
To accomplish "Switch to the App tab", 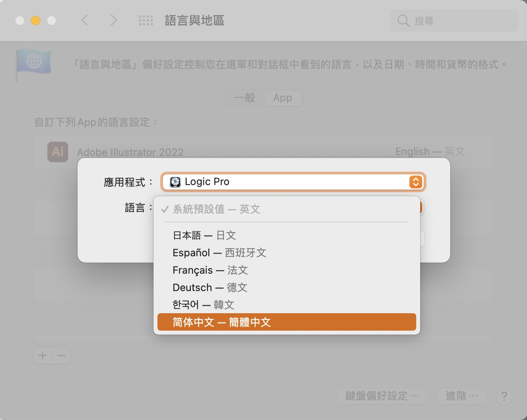I will point(282,98).
